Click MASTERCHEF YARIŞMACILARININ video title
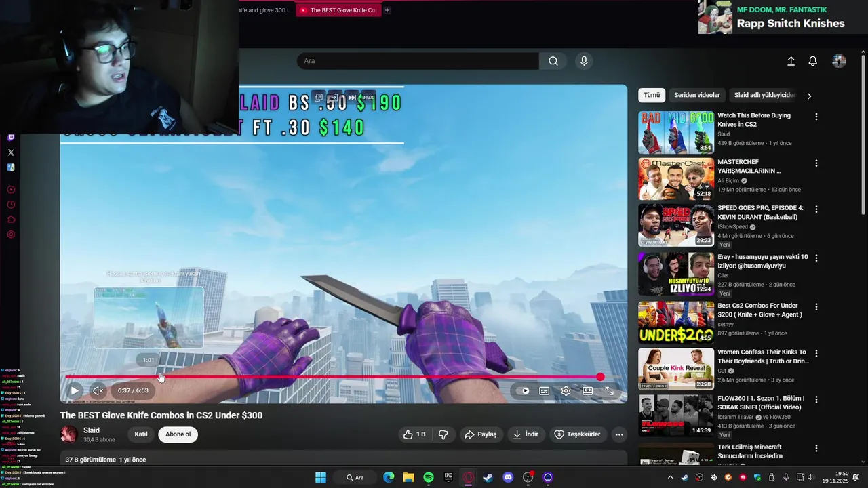Image resolution: width=868 pixels, height=488 pixels. pos(749,167)
